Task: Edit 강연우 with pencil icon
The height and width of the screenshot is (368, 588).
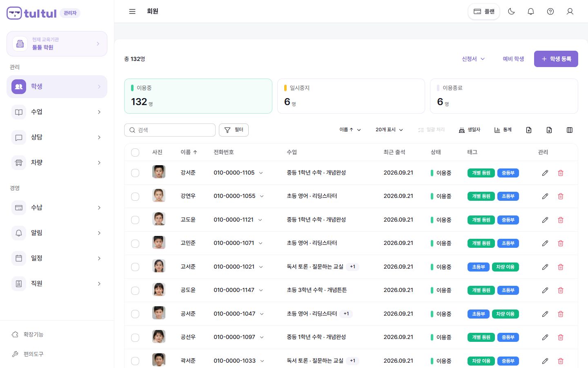Action: [x=545, y=196]
